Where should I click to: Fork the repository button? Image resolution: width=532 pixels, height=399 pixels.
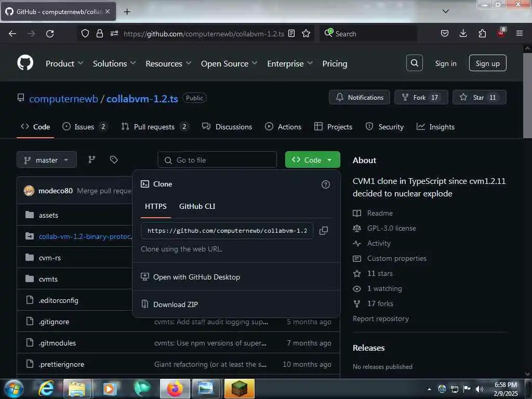[421, 97]
